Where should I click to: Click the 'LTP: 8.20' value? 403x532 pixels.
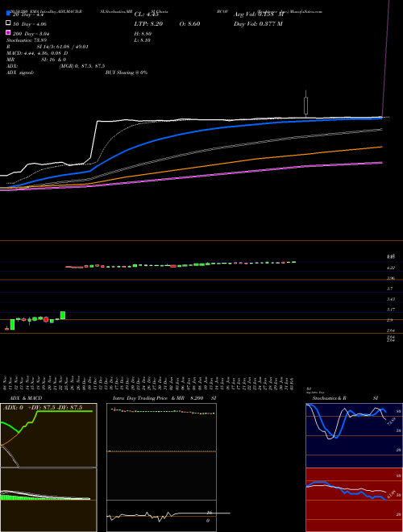pos(148,23)
